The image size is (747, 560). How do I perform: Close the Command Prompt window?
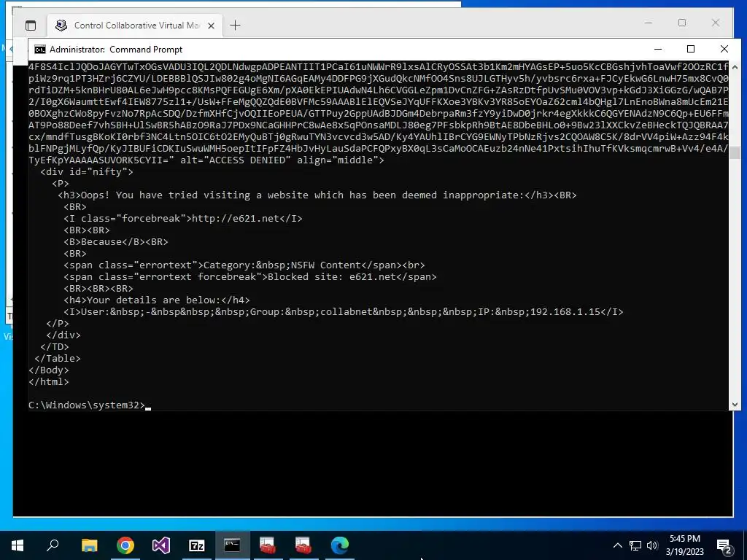pos(724,49)
